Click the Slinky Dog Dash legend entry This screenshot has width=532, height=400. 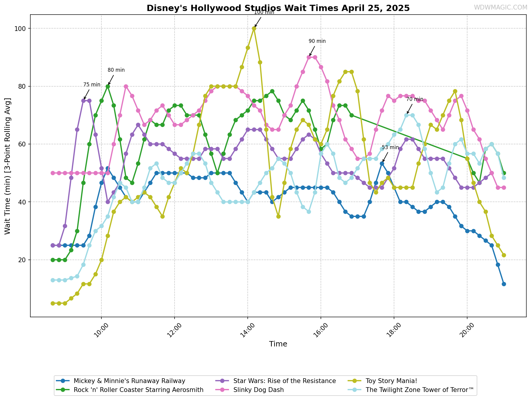coord(250,390)
